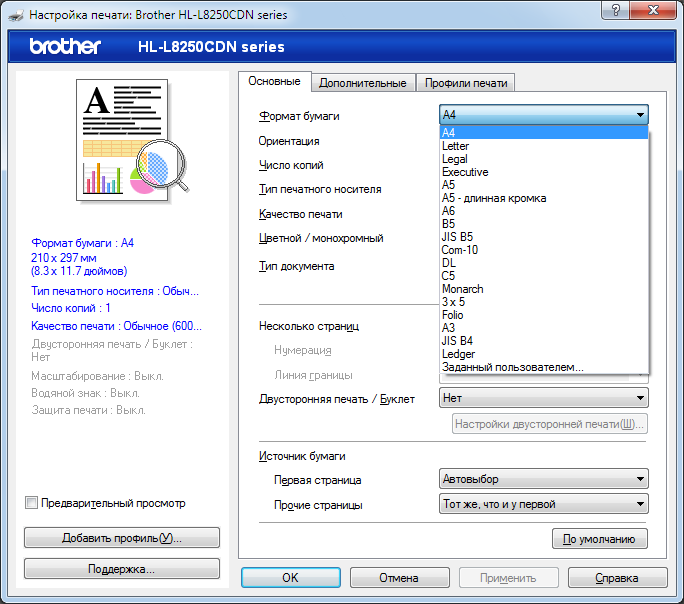Choose JIS B4 paper size

coord(544,341)
